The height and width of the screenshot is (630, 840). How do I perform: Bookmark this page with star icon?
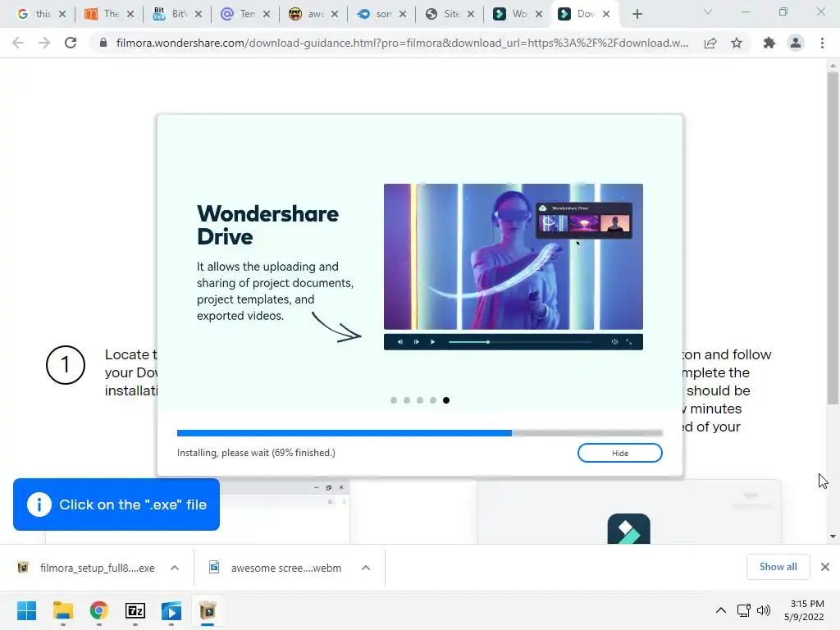(737, 43)
